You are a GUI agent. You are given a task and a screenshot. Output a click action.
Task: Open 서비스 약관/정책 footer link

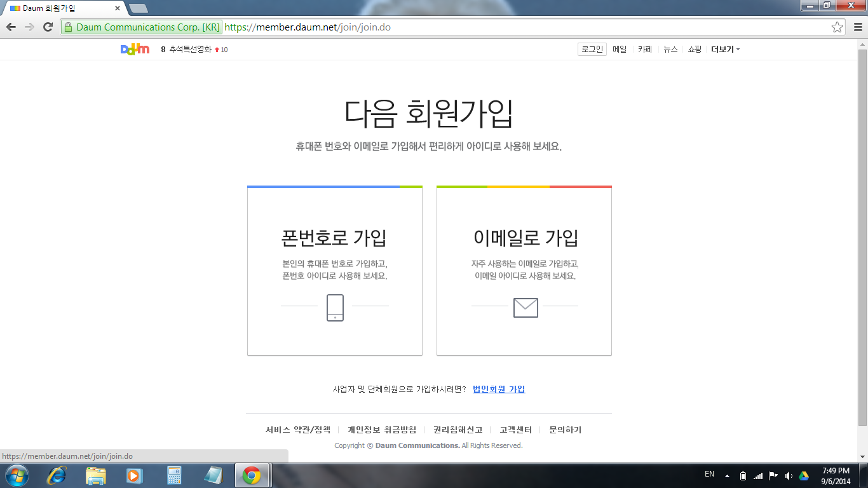point(298,430)
